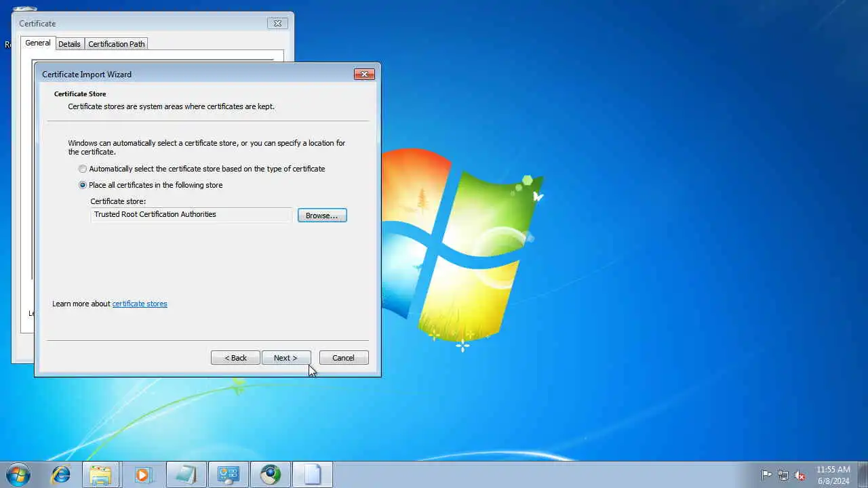The height and width of the screenshot is (488, 868).
Task: Open muted volume tray icon
Action: click(x=800, y=475)
